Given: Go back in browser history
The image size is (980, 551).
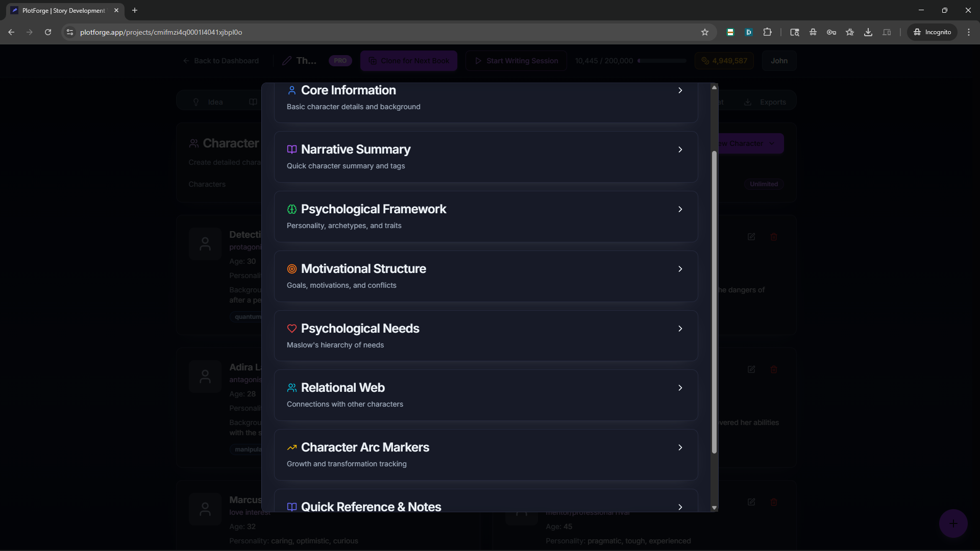Looking at the screenshot, I should (11, 32).
